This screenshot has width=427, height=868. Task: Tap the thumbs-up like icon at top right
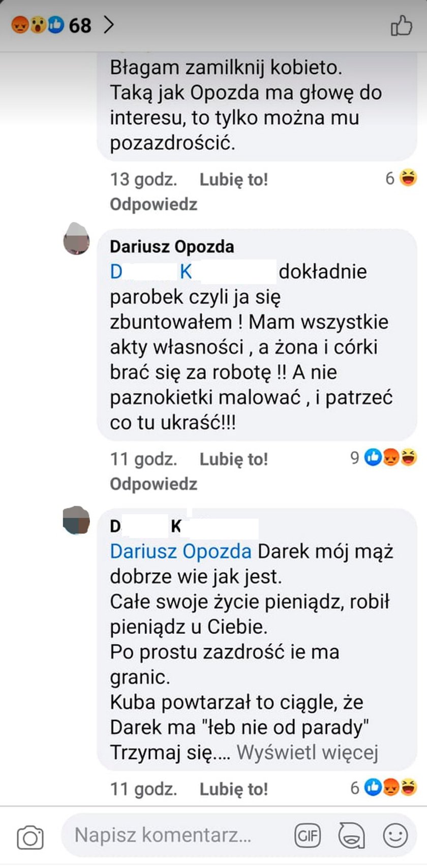401,25
